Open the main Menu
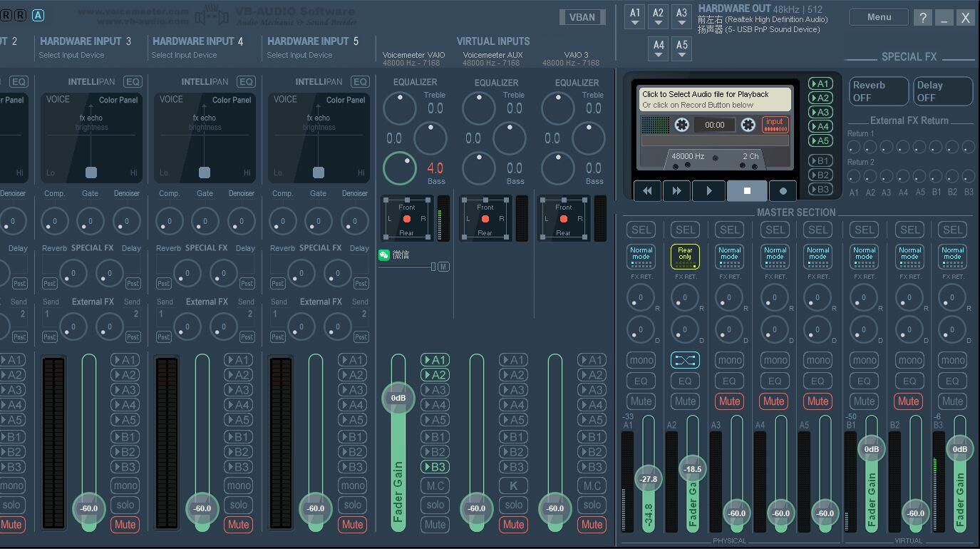980x549 pixels. [879, 17]
